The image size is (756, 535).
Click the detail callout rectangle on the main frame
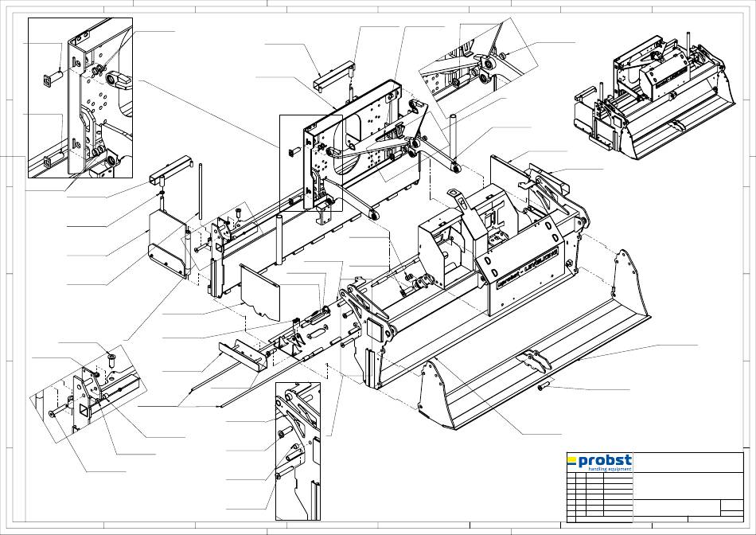tap(311, 163)
